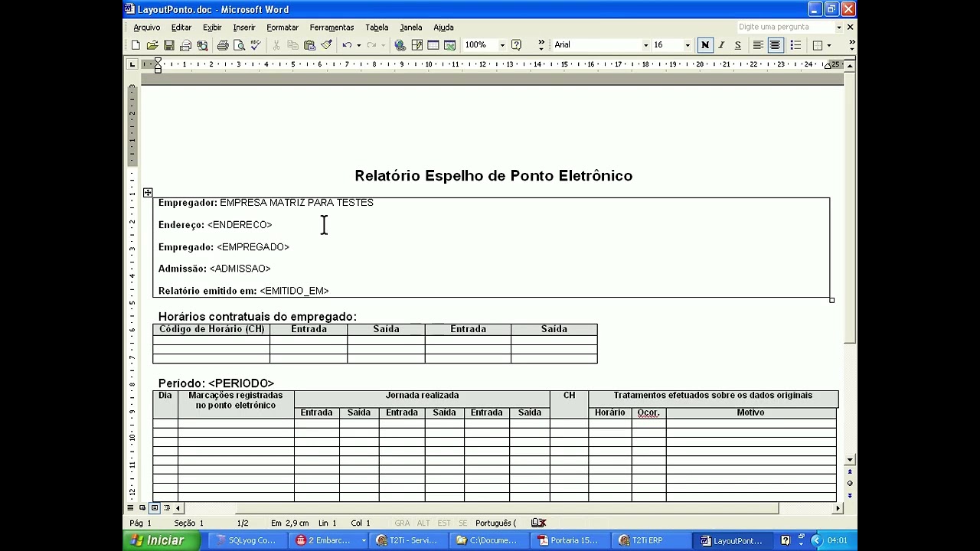Image resolution: width=980 pixels, height=551 pixels.
Task: Open the font name dropdown showing Arial
Action: tap(645, 45)
